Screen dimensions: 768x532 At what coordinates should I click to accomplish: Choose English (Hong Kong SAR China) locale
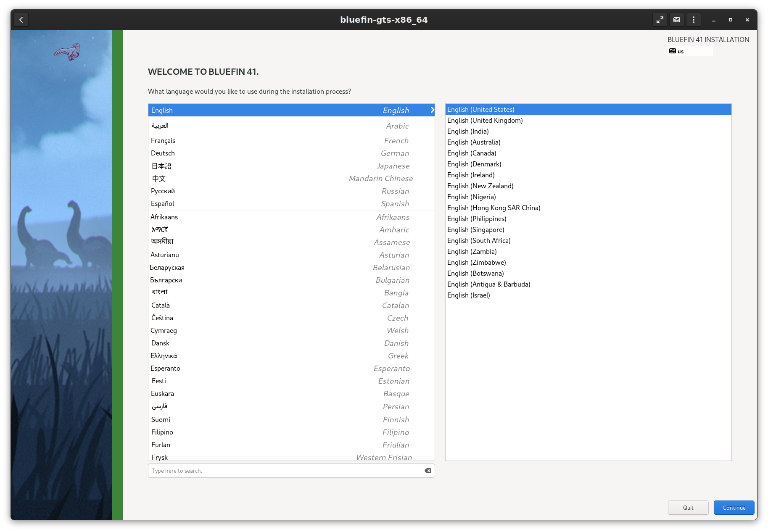(x=588, y=208)
